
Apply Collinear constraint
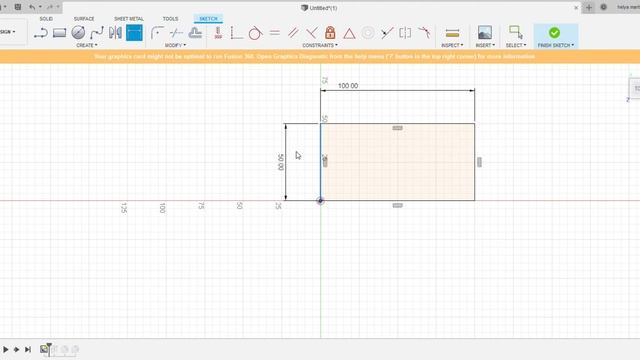(387, 33)
